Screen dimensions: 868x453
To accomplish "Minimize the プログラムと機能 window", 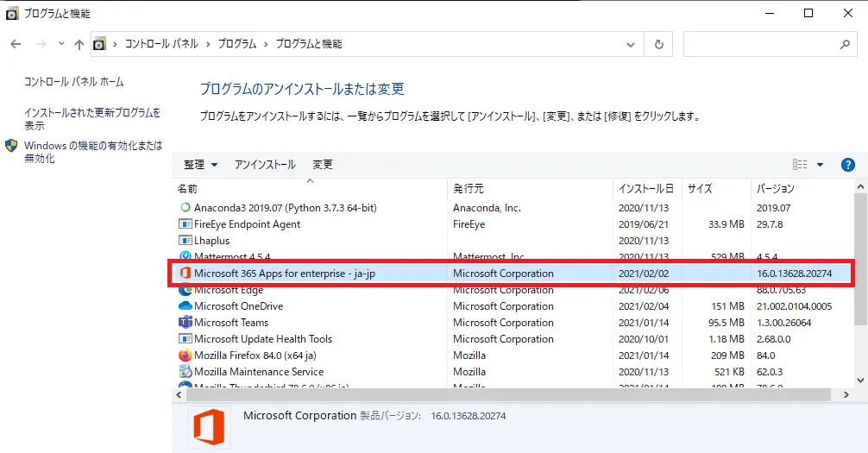I will 770,13.
